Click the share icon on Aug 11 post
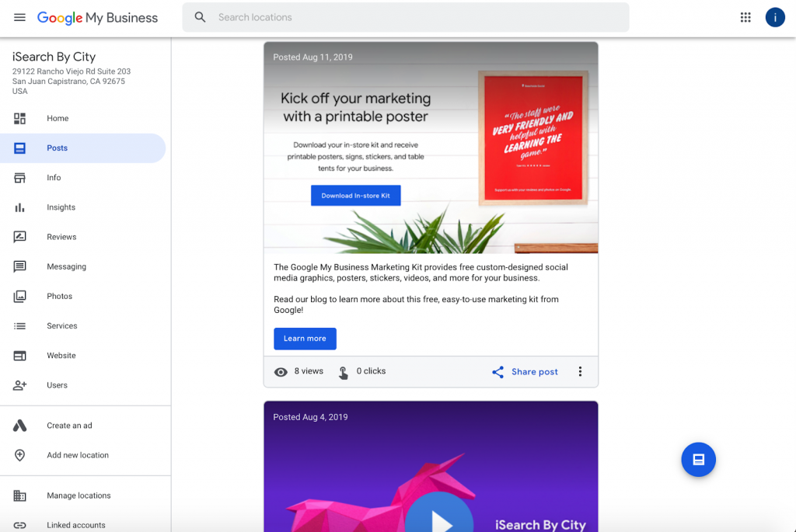The width and height of the screenshot is (796, 532). click(x=498, y=372)
